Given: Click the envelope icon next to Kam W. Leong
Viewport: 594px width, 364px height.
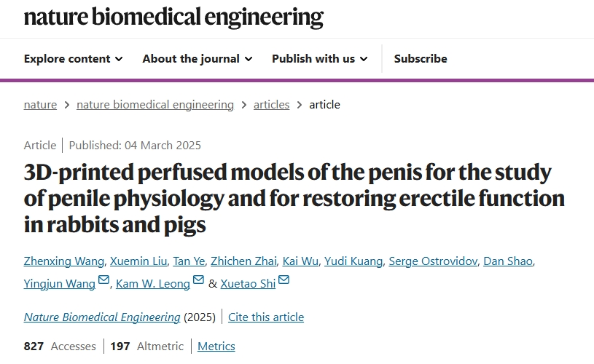Looking at the screenshot, I should tap(198, 281).
